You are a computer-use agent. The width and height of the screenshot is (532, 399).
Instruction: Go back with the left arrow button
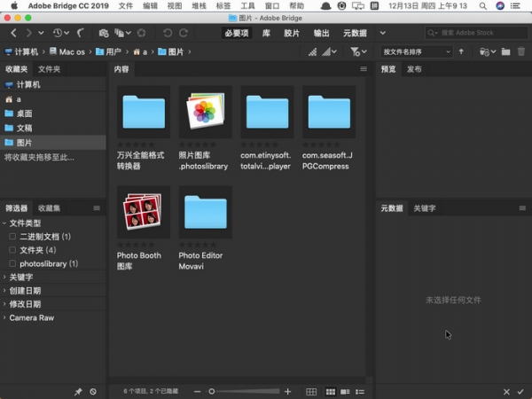(x=13, y=33)
